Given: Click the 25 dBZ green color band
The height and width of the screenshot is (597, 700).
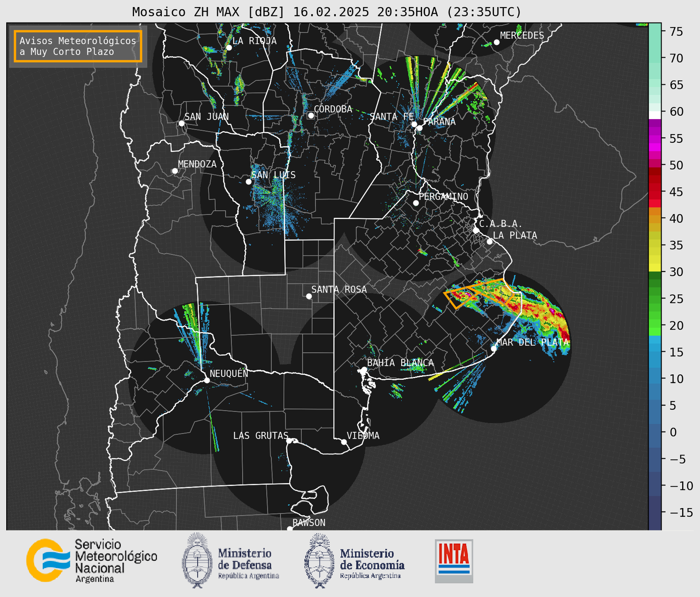Looking at the screenshot, I should [x=655, y=298].
